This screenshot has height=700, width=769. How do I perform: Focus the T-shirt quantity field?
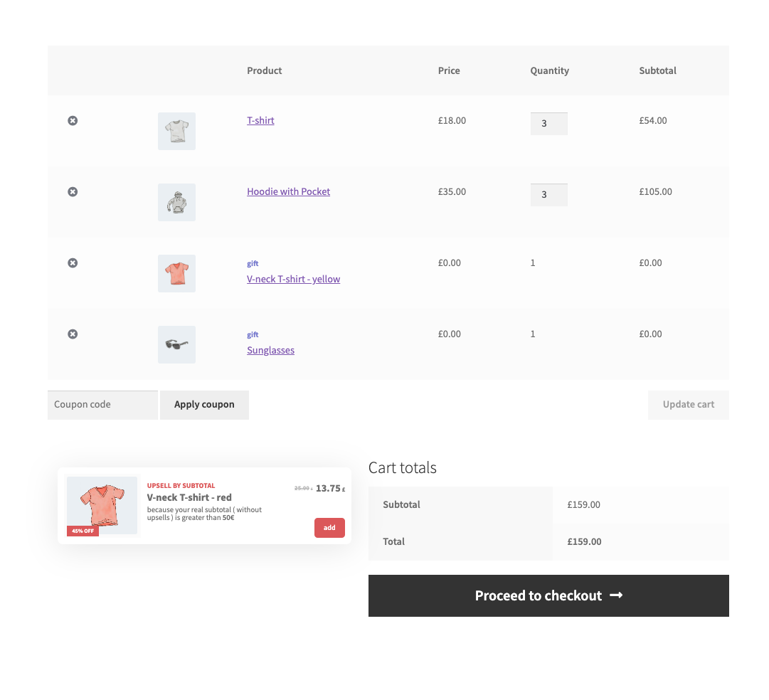[548, 124]
